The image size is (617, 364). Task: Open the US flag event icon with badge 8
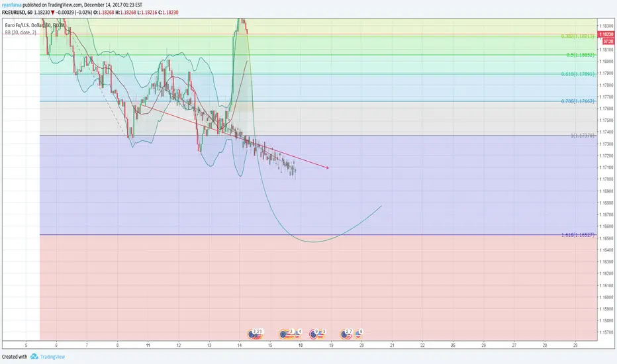358,334
